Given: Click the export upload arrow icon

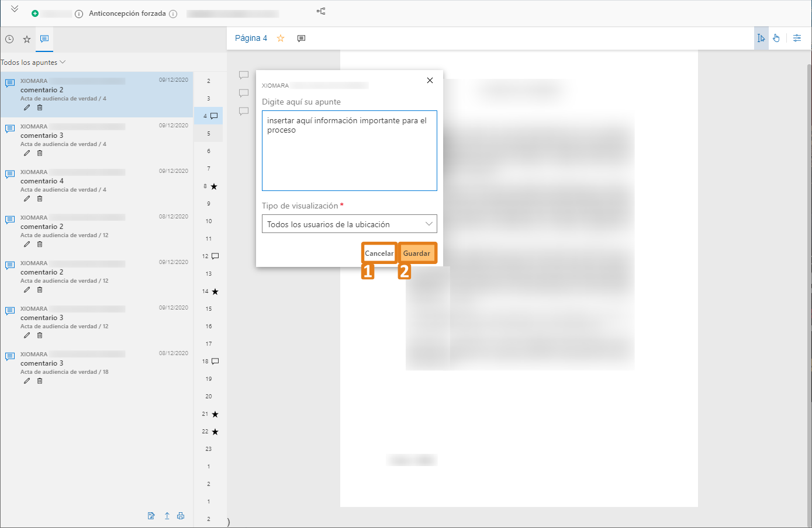Looking at the screenshot, I should 167,516.
